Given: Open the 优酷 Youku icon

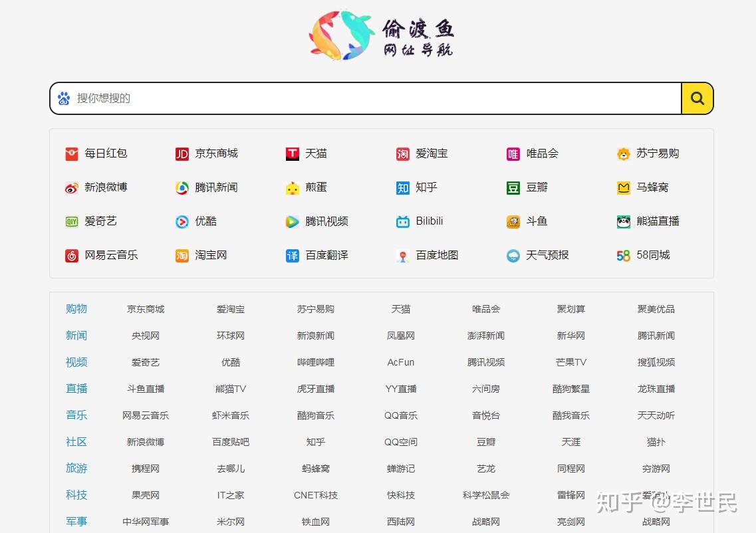Looking at the screenshot, I should point(182,222).
